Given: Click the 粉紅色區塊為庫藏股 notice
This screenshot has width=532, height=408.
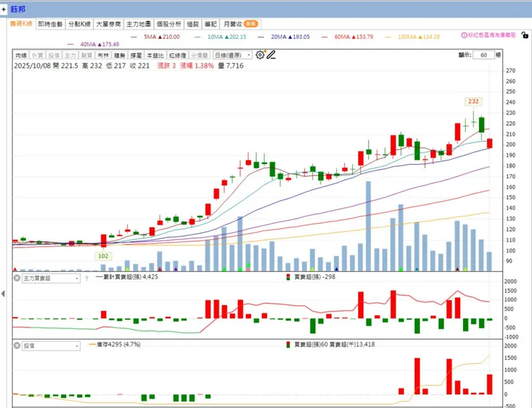Looking at the screenshot, I should (492, 35).
